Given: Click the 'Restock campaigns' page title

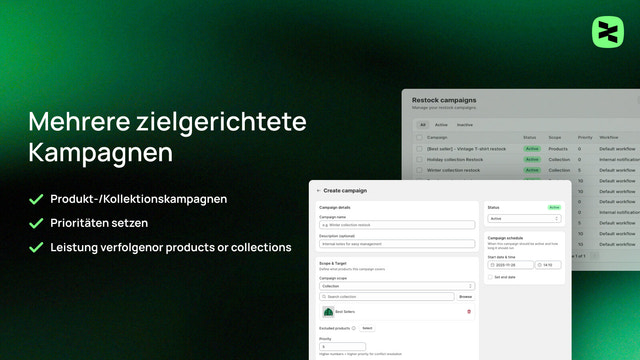Looking at the screenshot, I should click(444, 100).
